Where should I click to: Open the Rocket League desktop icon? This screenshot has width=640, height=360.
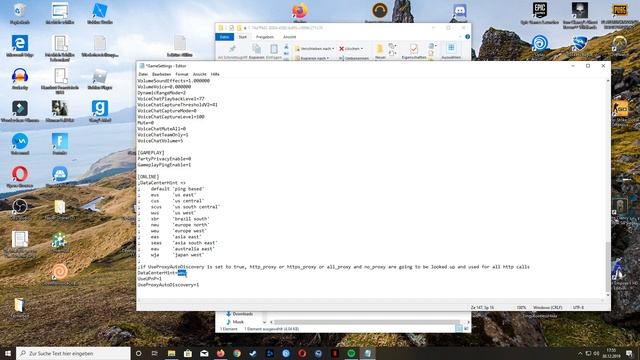[x=579, y=46]
